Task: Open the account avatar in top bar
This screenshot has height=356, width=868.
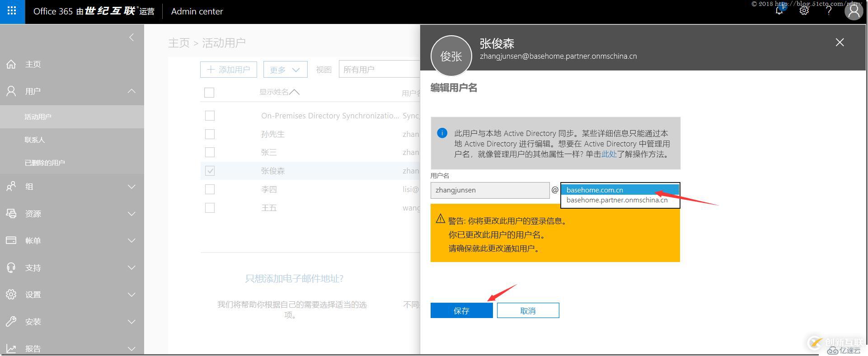Action: pyautogui.click(x=854, y=11)
